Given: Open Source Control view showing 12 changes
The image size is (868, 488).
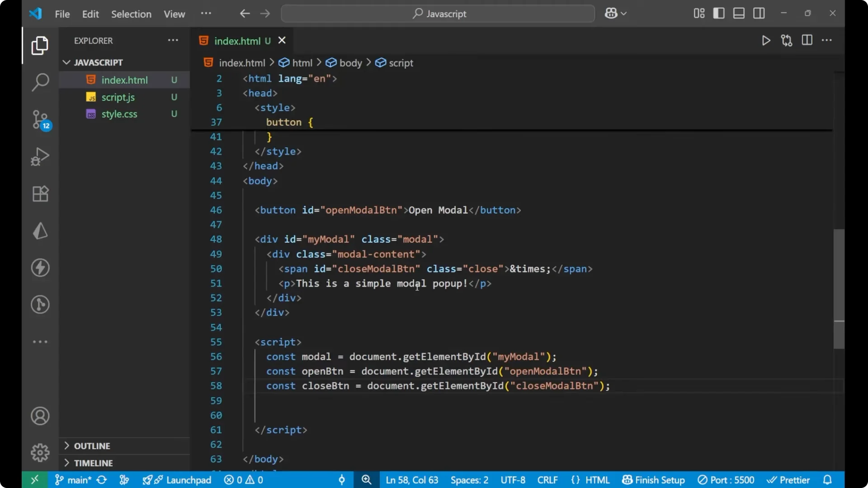Looking at the screenshot, I should 40,120.
